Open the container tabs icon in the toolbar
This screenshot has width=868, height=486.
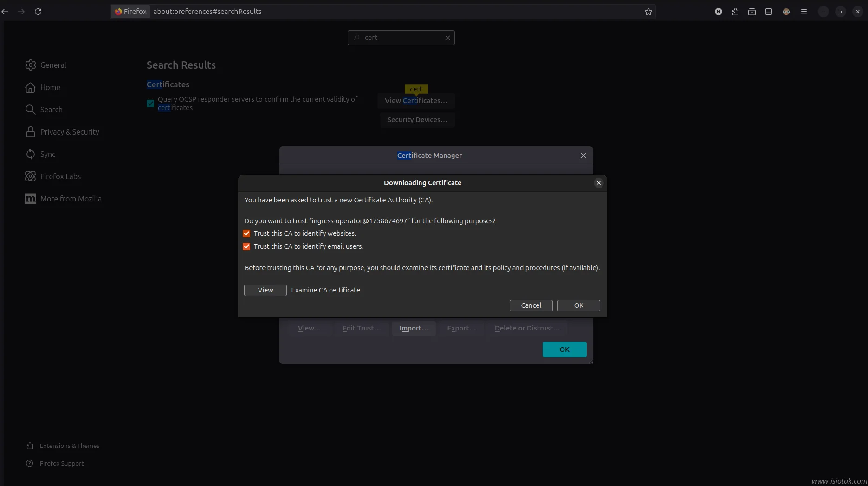tap(752, 12)
